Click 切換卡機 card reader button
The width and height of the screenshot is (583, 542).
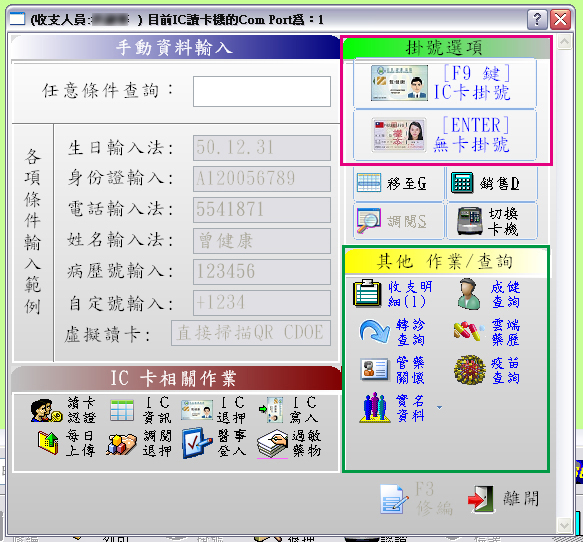click(x=492, y=221)
